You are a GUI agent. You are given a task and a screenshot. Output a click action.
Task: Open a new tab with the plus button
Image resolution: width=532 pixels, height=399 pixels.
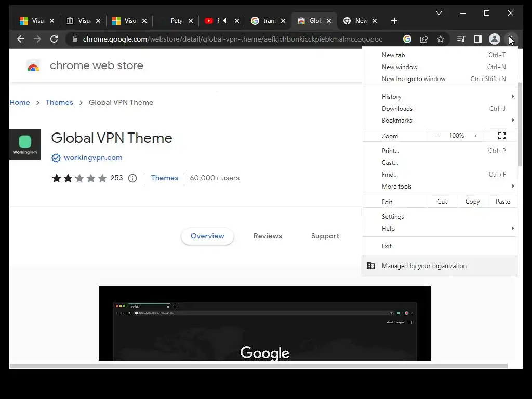coord(394,21)
